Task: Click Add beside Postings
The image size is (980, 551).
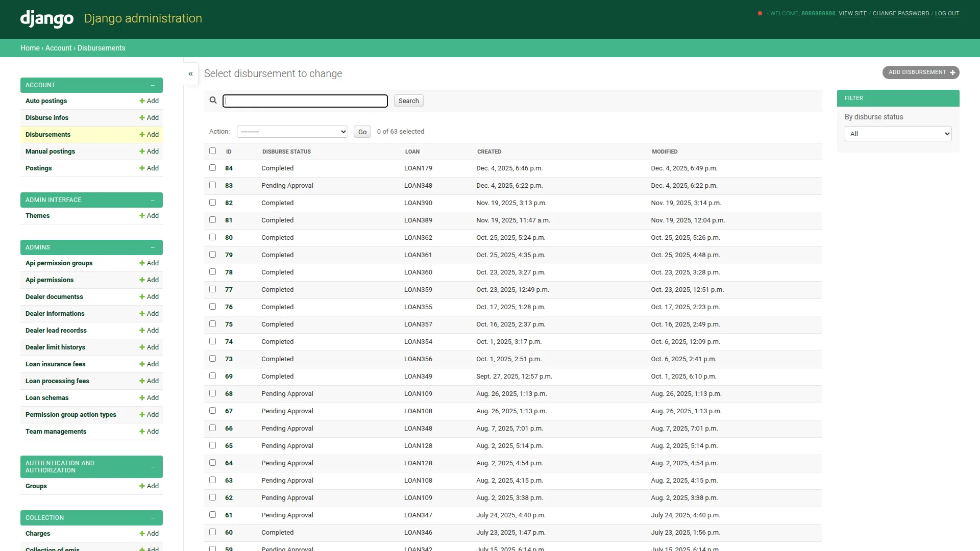Action: point(149,168)
